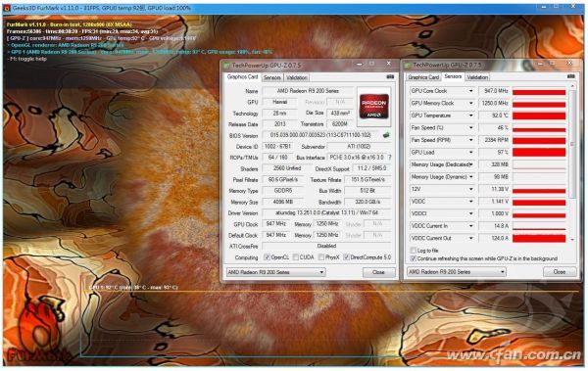
Task: Toggle the OpenCL checkbox
Action: (267, 257)
